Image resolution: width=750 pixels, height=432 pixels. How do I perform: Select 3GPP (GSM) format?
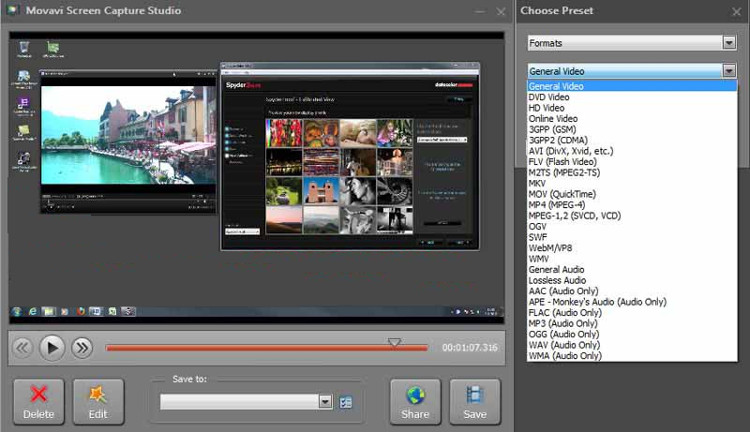pyautogui.click(x=632, y=129)
